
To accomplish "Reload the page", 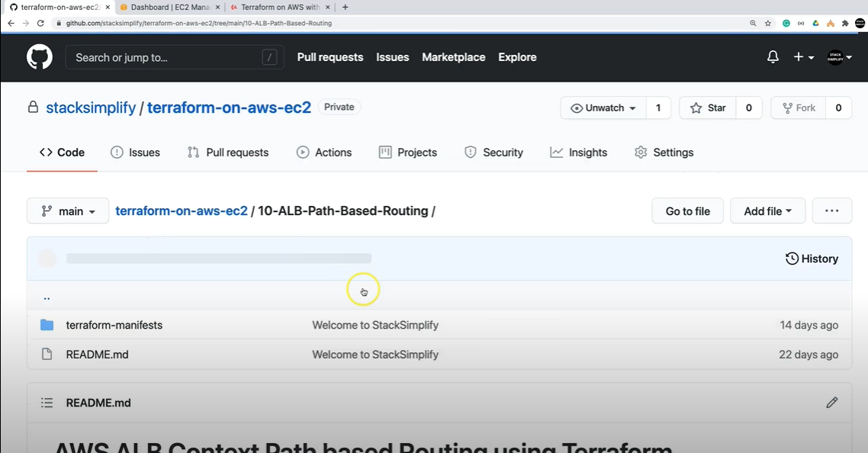I will point(40,23).
